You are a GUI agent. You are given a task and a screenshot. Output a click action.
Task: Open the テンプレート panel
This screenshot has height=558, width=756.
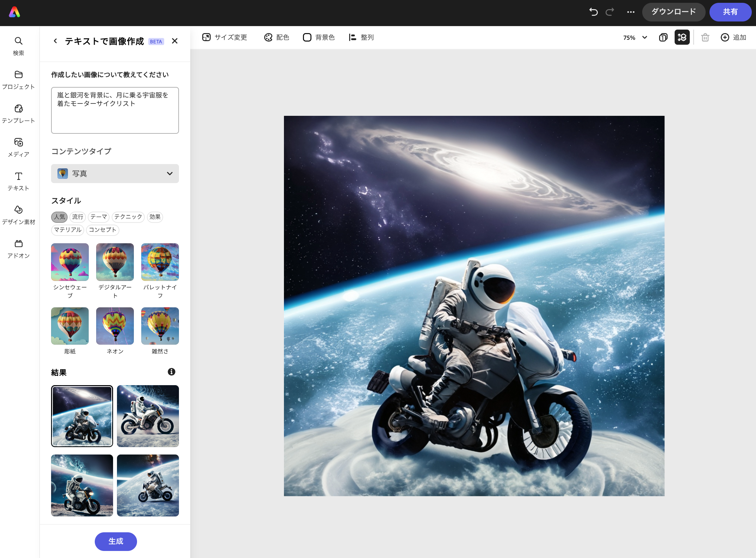click(x=18, y=113)
